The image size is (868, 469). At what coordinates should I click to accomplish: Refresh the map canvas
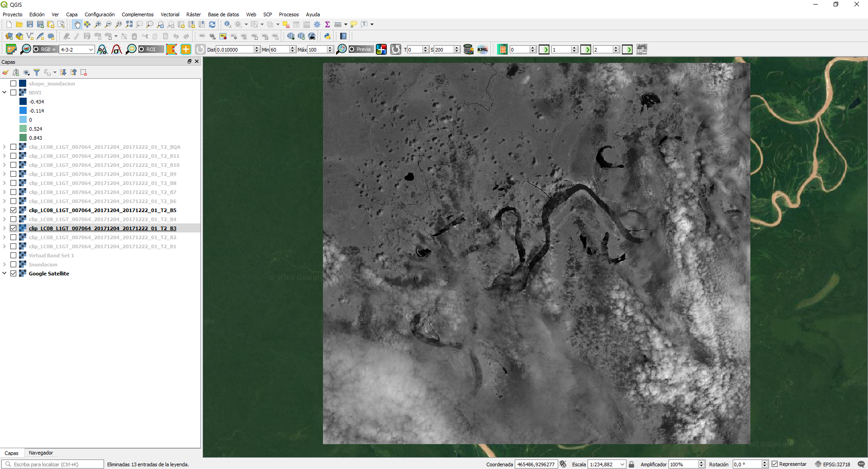tap(212, 24)
